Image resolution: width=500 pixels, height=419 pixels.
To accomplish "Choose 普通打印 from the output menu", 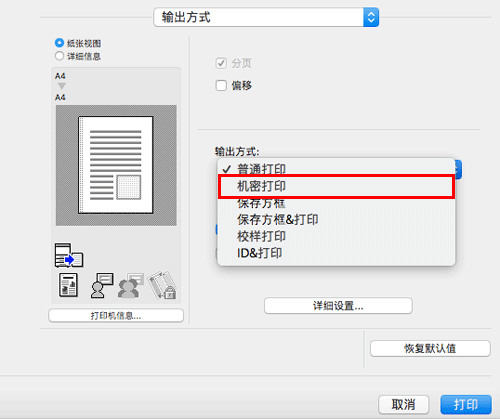I will point(336,169).
